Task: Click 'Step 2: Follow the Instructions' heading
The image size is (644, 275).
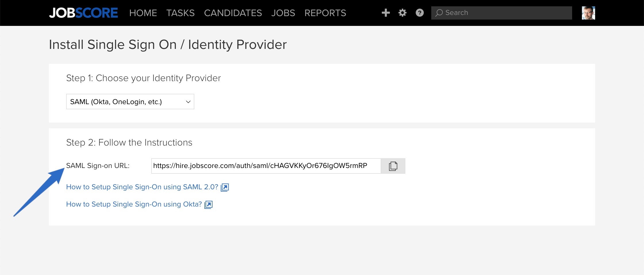Action: pos(129,142)
